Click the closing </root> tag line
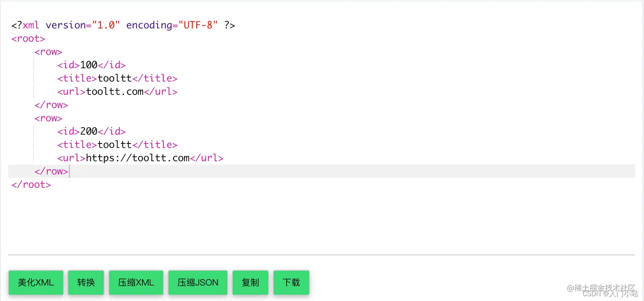Image resolution: width=644 pixels, height=301 pixels. coord(31,184)
